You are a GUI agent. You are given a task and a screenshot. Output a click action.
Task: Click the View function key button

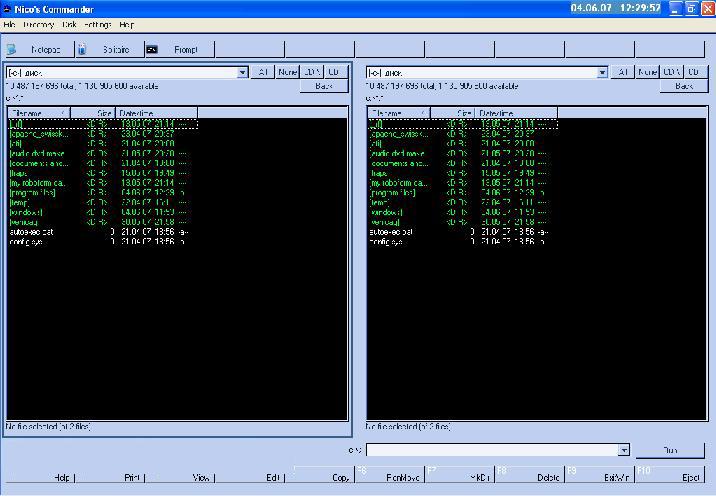click(x=179, y=475)
